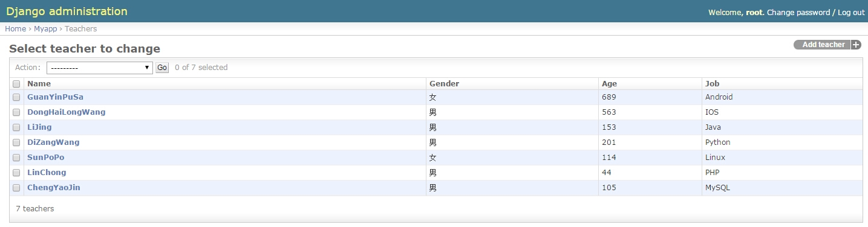Screen dimensions: 868x227
Task: Open teacher ChengYaoJin
Action: pyautogui.click(x=54, y=188)
